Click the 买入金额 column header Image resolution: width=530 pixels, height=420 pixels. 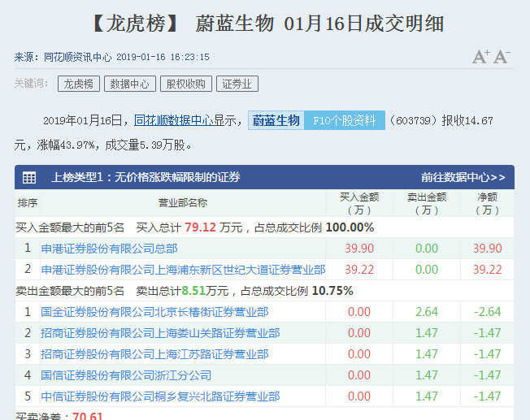pyautogui.click(x=358, y=203)
